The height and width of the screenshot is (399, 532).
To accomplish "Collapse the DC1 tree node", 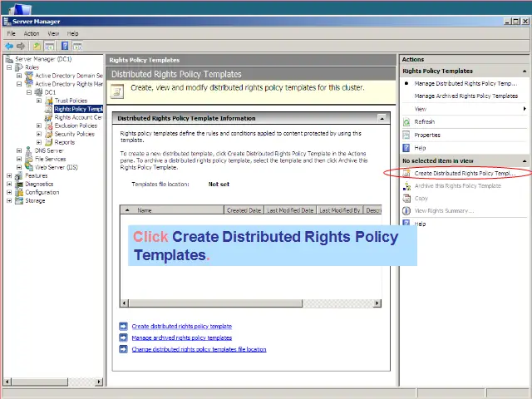I will point(29,92).
